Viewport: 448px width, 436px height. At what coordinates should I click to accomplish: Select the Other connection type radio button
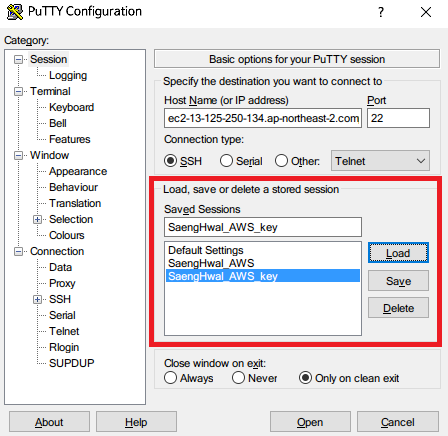point(281,161)
